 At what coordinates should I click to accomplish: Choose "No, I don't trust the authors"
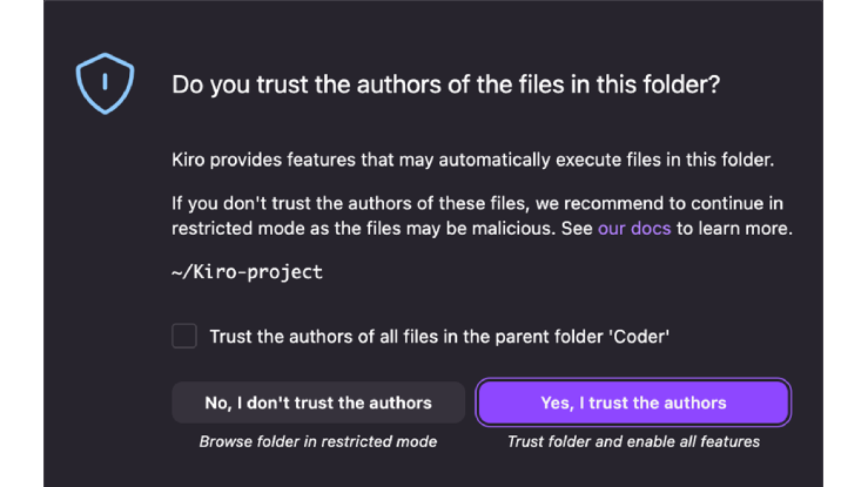click(318, 403)
